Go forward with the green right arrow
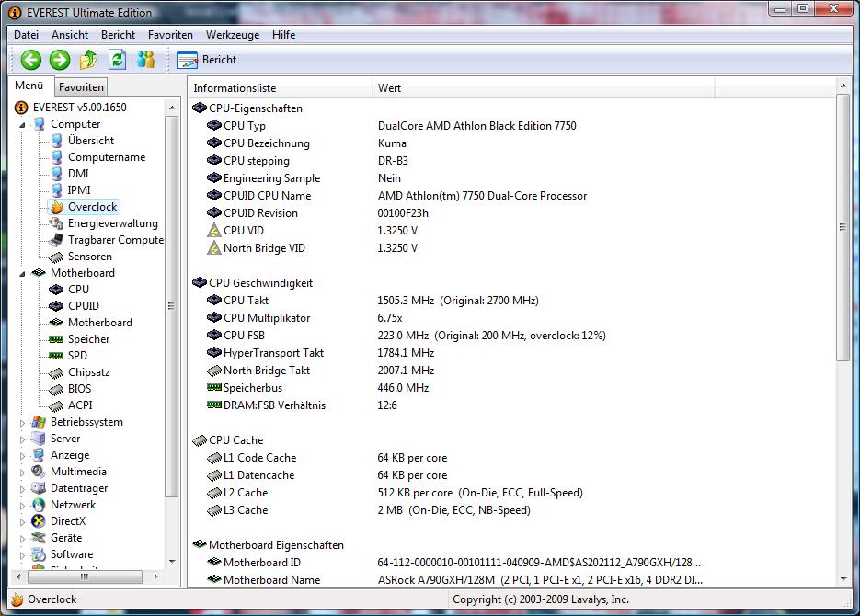This screenshot has height=616, width=860. [x=60, y=60]
